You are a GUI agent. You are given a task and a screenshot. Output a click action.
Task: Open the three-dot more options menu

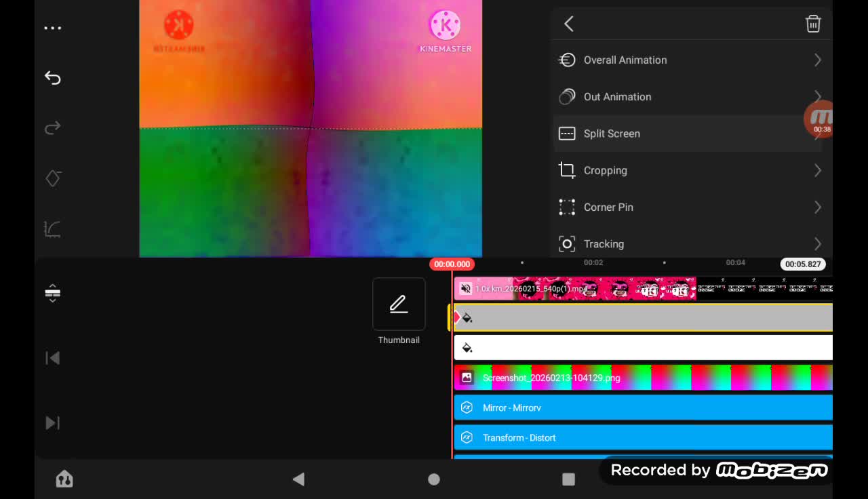click(x=53, y=28)
